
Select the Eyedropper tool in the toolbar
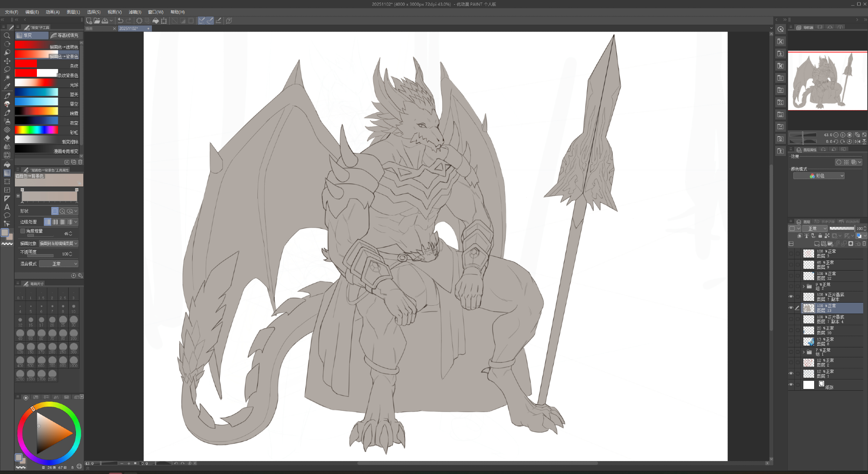(7, 86)
